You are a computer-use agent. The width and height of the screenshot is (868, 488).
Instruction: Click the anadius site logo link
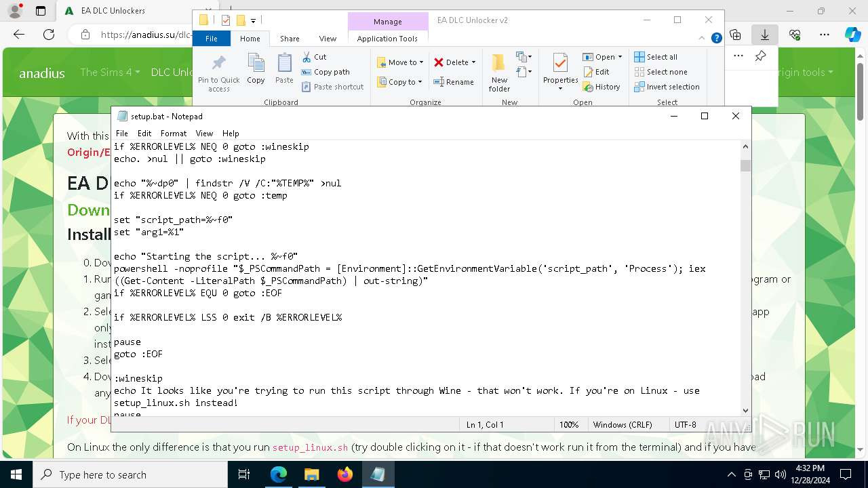click(42, 73)
